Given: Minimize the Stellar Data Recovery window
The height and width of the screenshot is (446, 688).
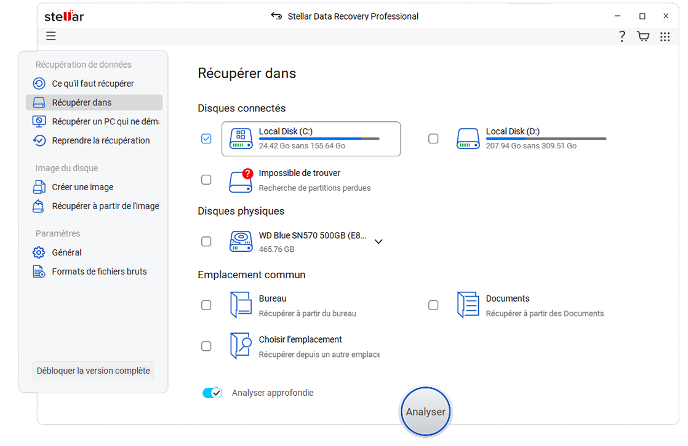Looking at the screenshot, I should [618, 16].
